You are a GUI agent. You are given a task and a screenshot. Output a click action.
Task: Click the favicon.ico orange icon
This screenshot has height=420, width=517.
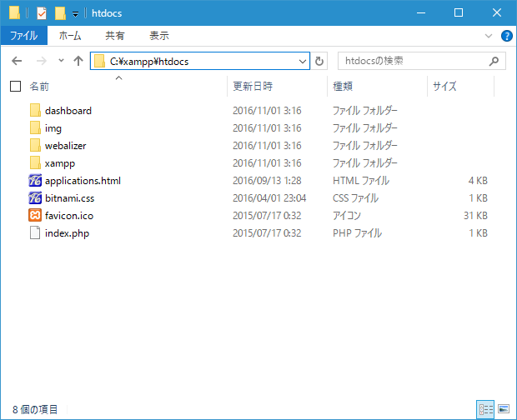pos(35,216)
